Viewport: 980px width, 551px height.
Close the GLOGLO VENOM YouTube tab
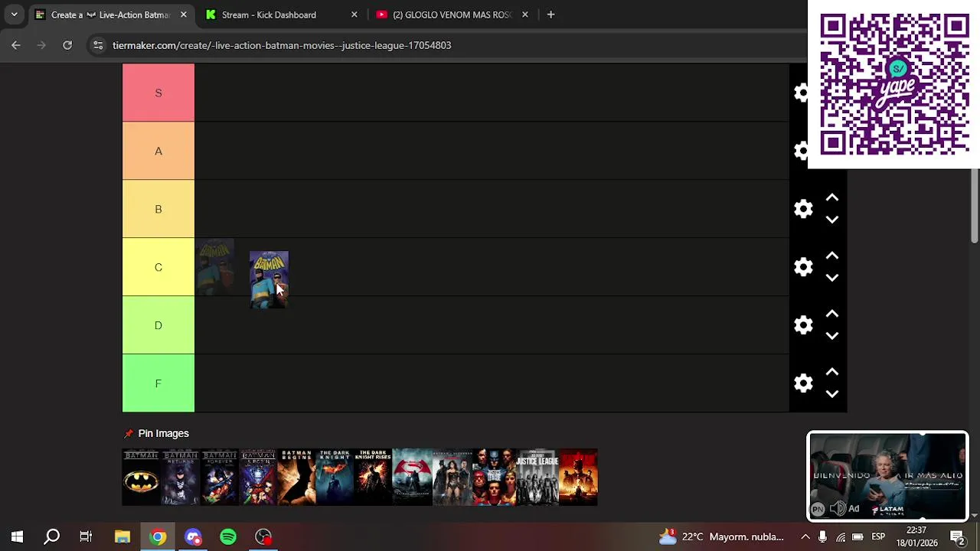(524, 15)
